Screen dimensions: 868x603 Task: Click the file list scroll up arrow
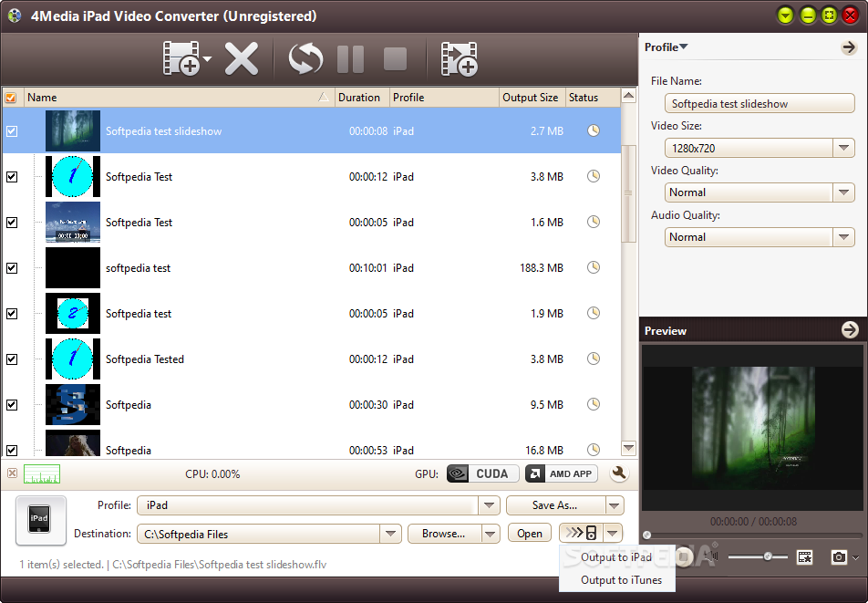[x=628, y=96]
